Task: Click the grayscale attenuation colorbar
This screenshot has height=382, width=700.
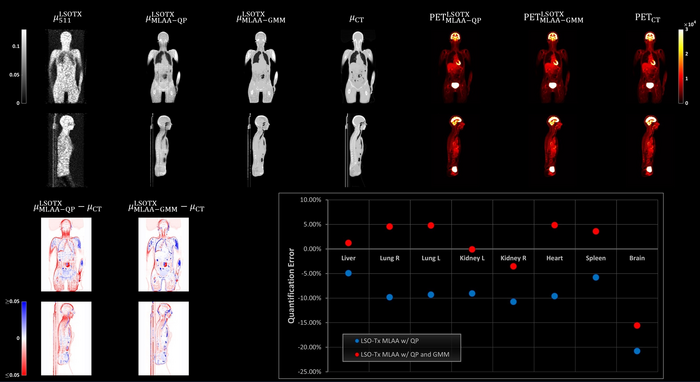Action: [24, 66]
